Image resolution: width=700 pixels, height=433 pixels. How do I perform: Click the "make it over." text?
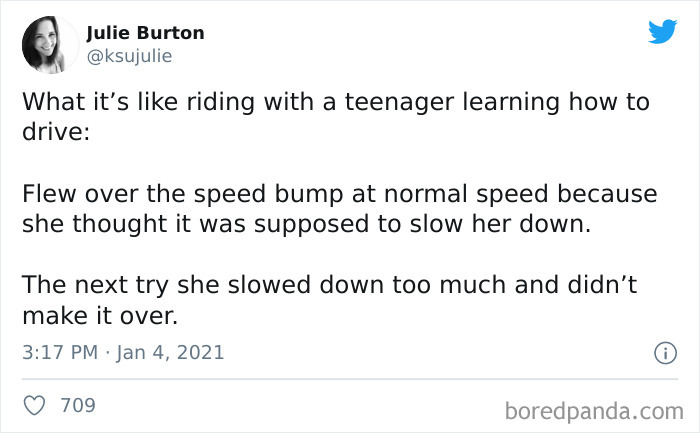pos(100,316)
